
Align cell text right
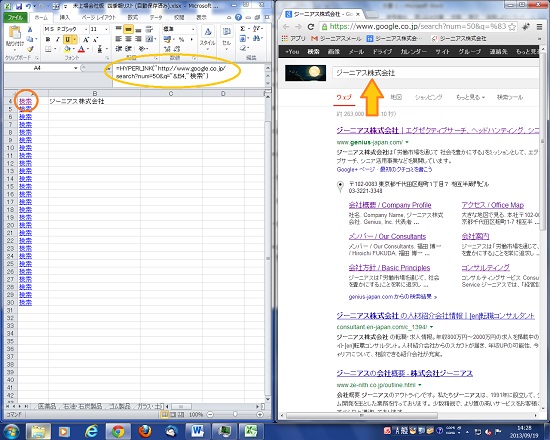(139, 39)
